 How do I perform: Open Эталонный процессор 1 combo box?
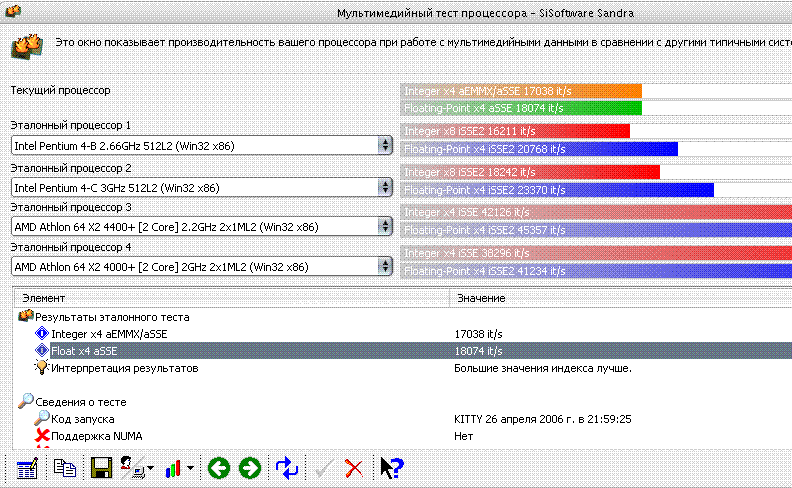click(202, 145)
